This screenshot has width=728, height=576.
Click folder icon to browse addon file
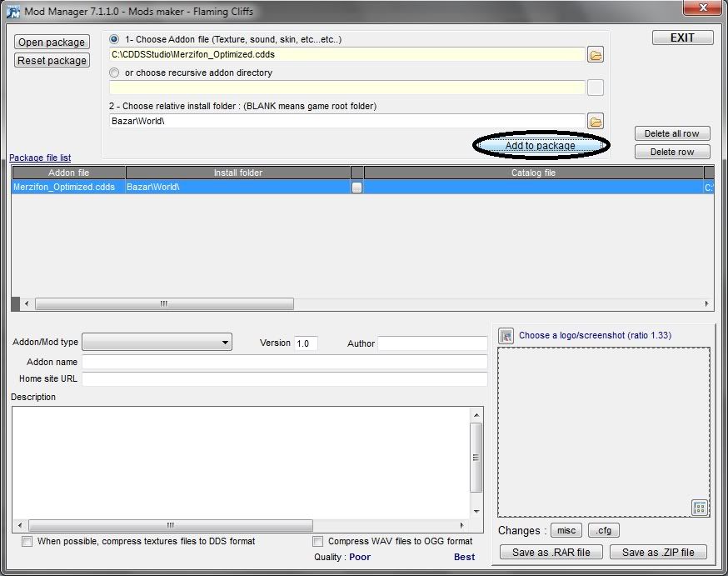596,55
